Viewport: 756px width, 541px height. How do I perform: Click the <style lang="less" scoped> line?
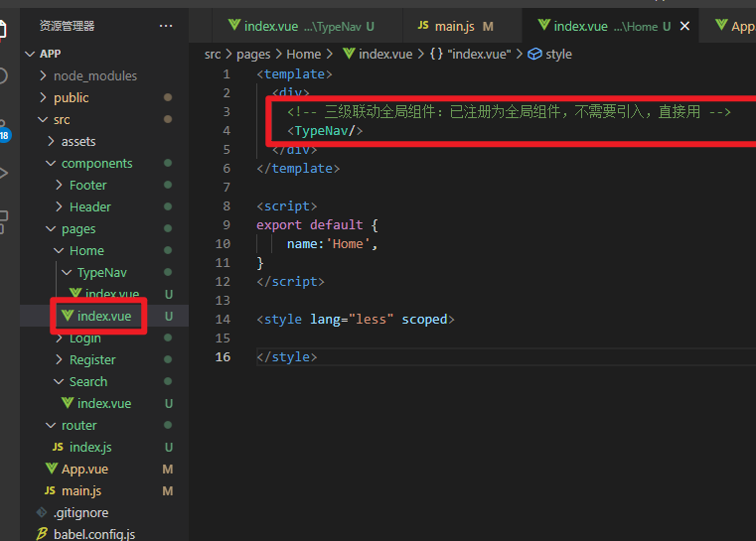(356, 320)
